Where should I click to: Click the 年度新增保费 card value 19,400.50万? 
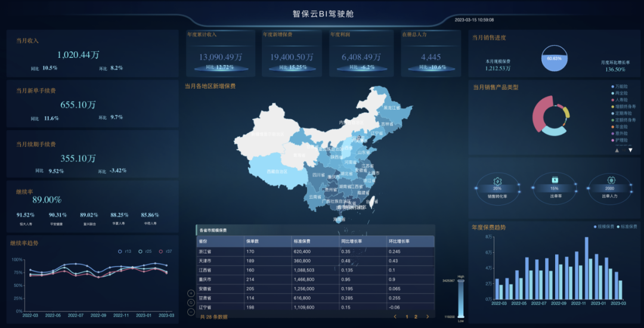pyautogui.click(x=292, y=57)
